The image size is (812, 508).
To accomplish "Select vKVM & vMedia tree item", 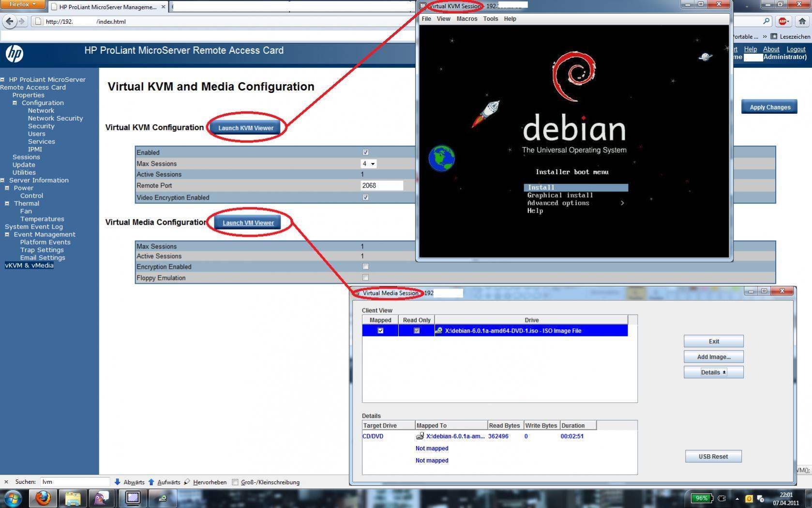I will [29, 265].
